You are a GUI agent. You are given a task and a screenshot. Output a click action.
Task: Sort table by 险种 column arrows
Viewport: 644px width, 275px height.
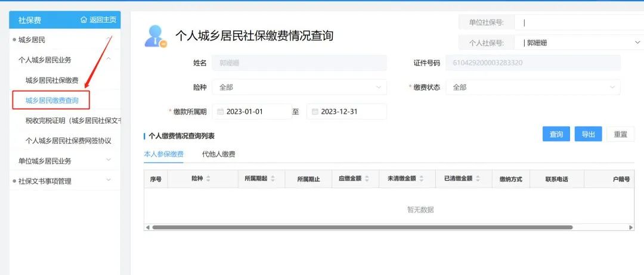[208, 179]
